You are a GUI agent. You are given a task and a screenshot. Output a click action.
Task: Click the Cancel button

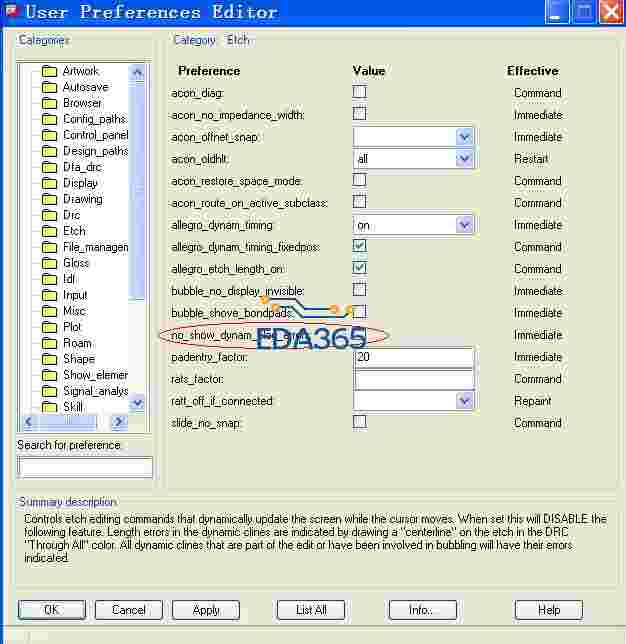pos(129,610)
